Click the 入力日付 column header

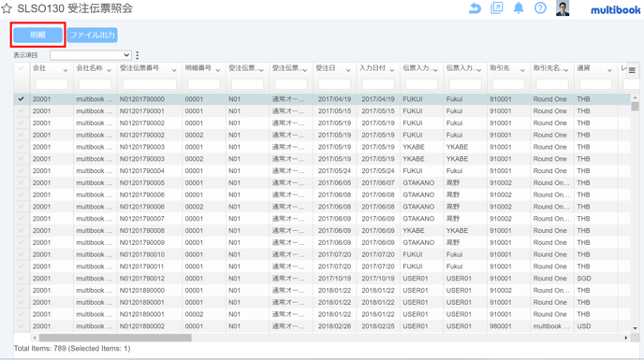(x=373, y=68)
